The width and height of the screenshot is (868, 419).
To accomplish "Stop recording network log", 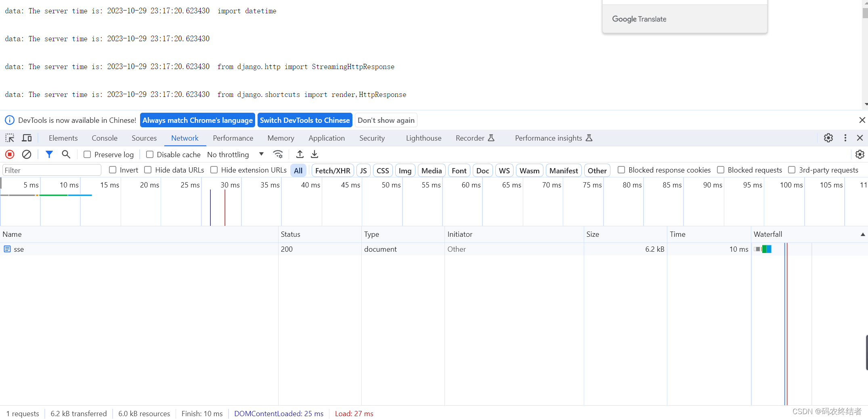I will 9,154.
